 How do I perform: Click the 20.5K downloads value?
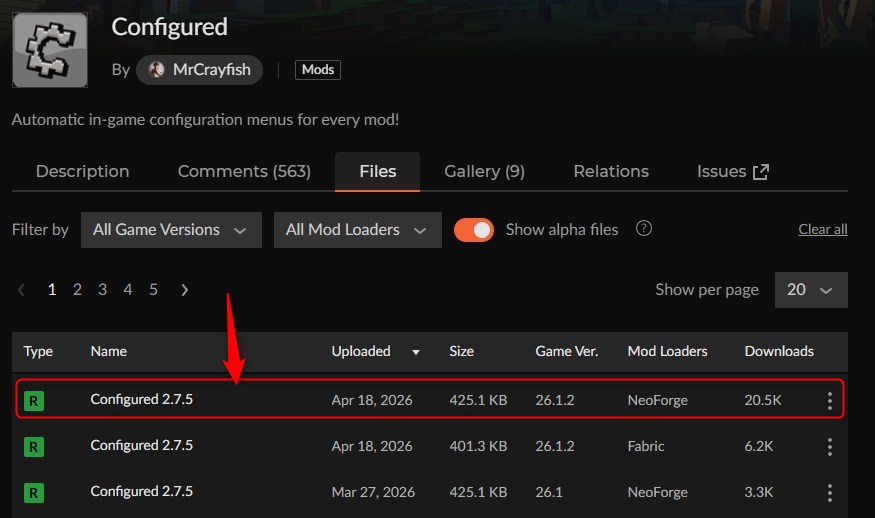click(763, 400)
